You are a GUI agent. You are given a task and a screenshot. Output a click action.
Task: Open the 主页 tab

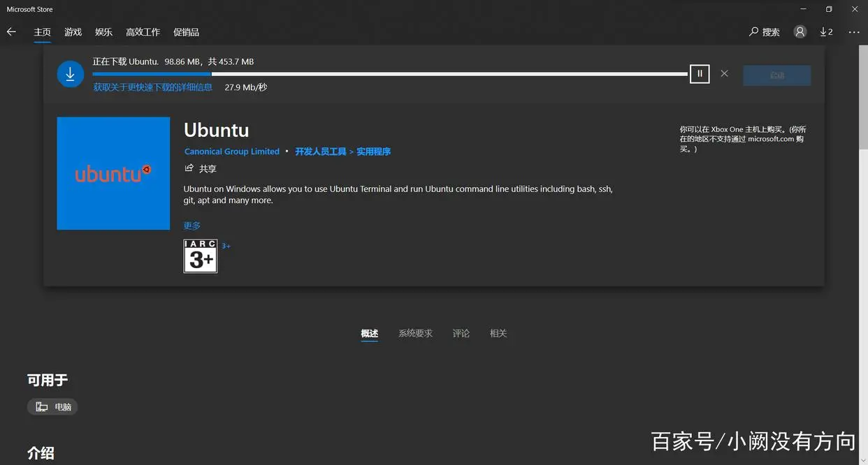click(x=43, y=32)
